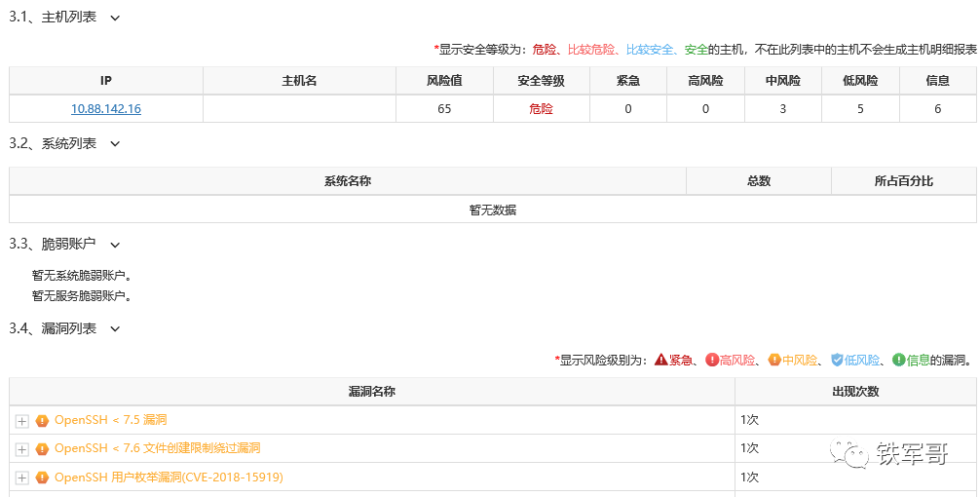Click the 3.4、漏洞列表 section title
Screen dimensions: 980x497
point(53,328)
